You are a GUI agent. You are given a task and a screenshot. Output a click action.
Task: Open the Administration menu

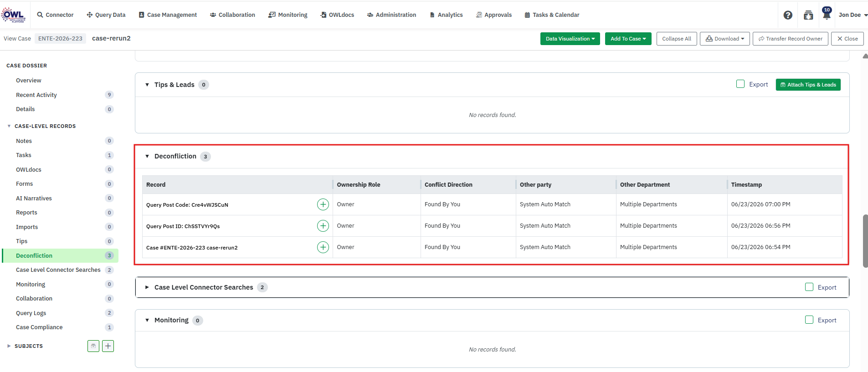(x=391, y=15)
